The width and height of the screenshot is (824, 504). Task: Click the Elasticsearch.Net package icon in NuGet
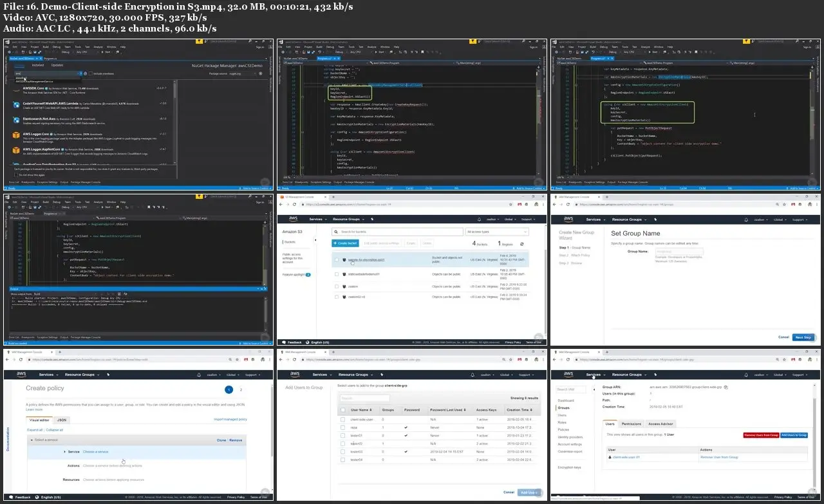click(x=17, y=119)
